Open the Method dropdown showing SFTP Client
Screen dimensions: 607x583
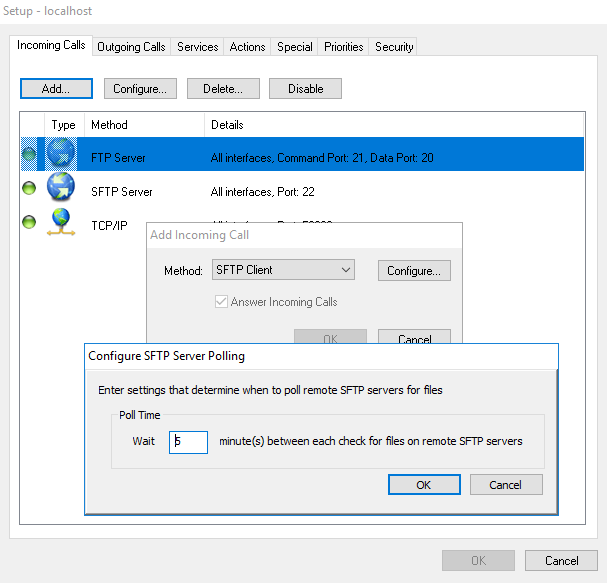pyautogui.click(x=284, y=270)
